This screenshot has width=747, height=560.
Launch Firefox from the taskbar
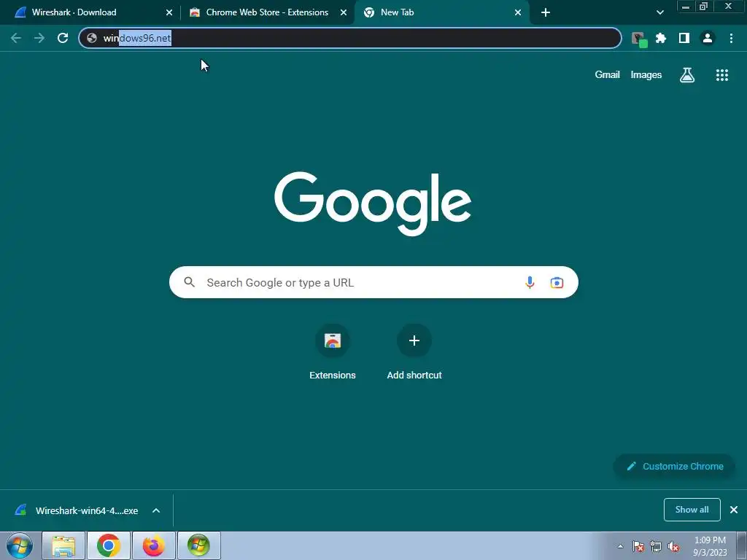(153, 545)
